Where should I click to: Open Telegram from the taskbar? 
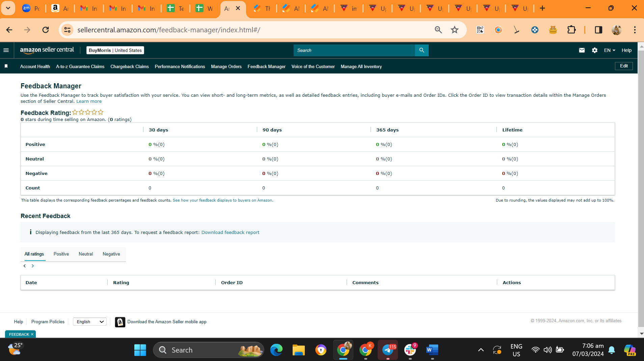388,350
